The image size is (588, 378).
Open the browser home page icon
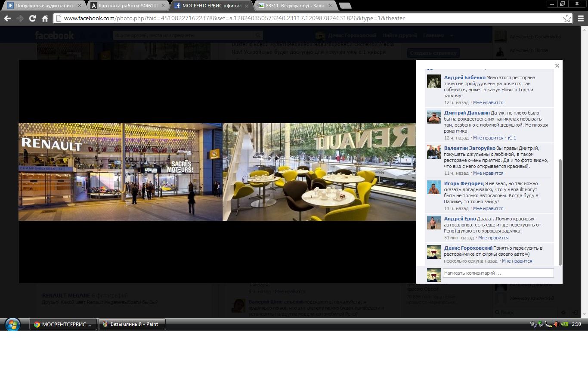[x=45, y=18]
